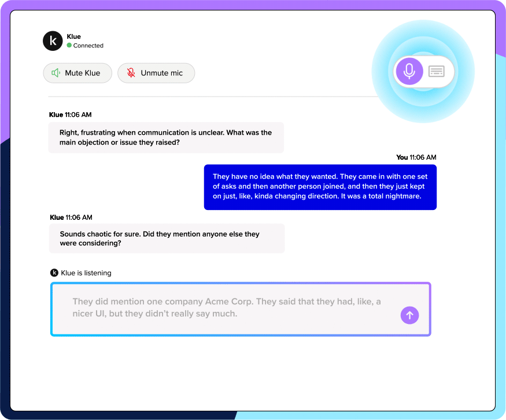Click the purple send arrow icon
The width and height of the screenshot is (506, 420).
coord(409,315)
